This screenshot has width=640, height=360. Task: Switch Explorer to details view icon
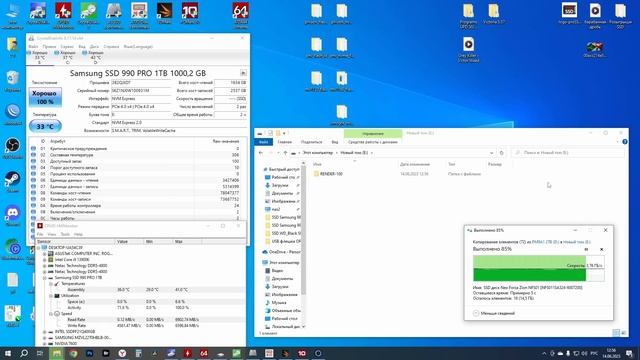(616, 333)
